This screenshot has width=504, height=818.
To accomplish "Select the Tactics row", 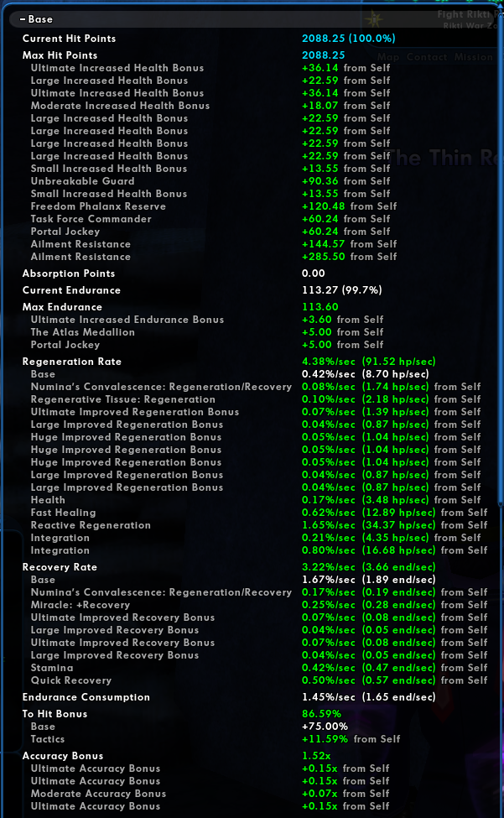I will [48, 739].
